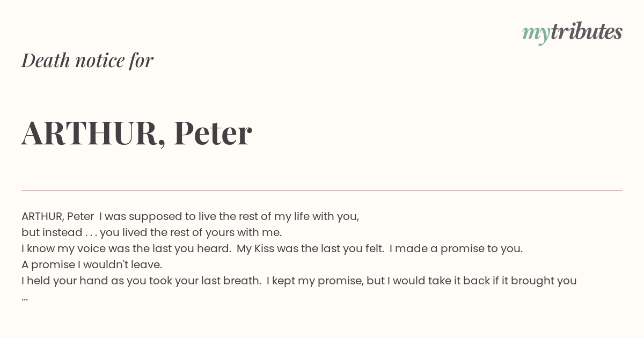Select the ARTHUR, Peter name title

click(137, 133)
